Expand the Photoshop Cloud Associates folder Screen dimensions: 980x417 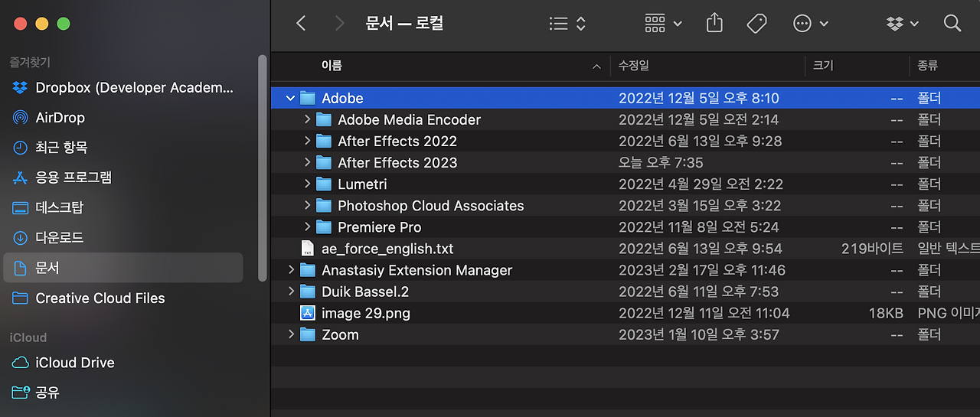[x=307, y=206]
